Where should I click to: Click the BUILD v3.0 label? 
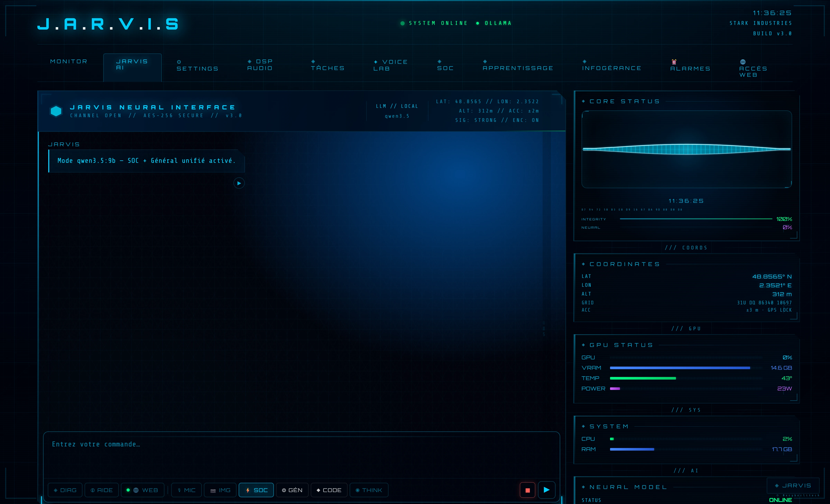(x=772, y=34)
